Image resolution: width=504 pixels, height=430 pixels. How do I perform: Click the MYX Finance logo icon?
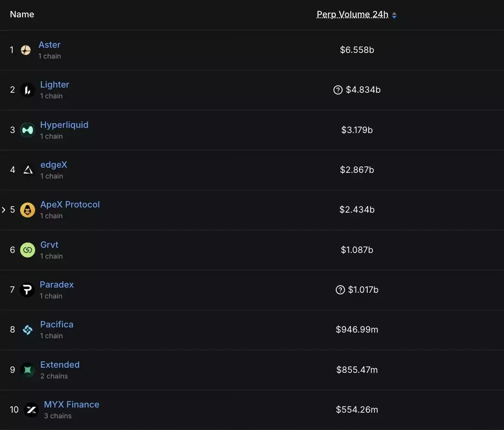tap(31, 410)
